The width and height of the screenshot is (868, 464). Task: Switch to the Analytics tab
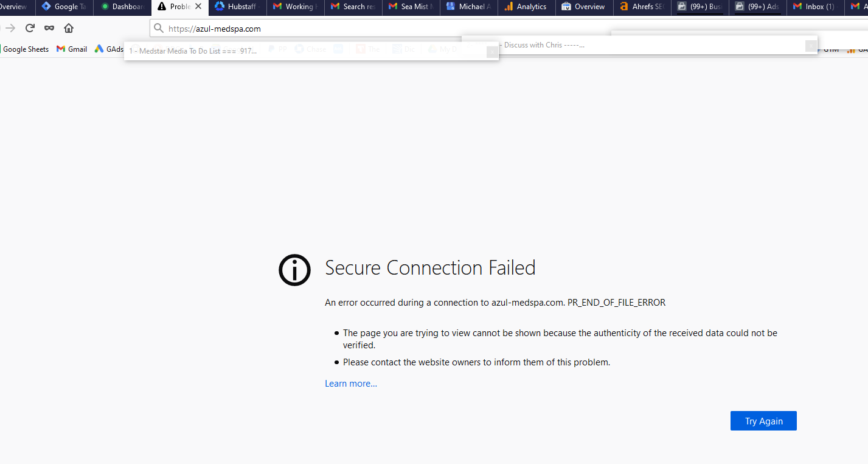pyautogui.click(x=526, y=7)
